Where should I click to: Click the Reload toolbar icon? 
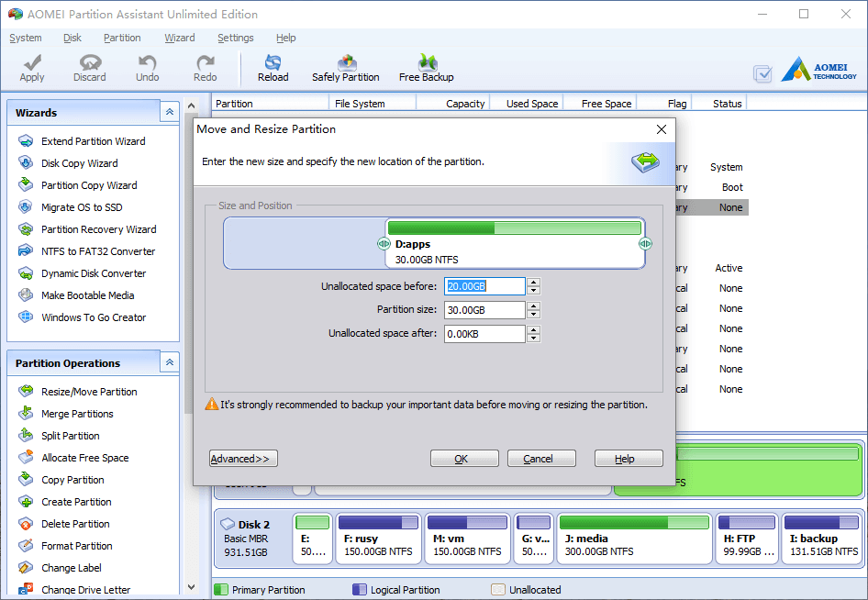[273, 62]
